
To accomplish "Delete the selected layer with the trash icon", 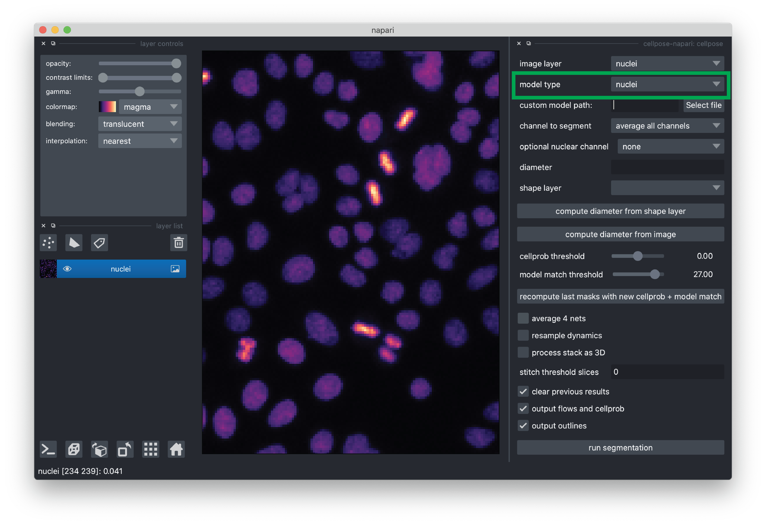I will (x=178, y=243).
